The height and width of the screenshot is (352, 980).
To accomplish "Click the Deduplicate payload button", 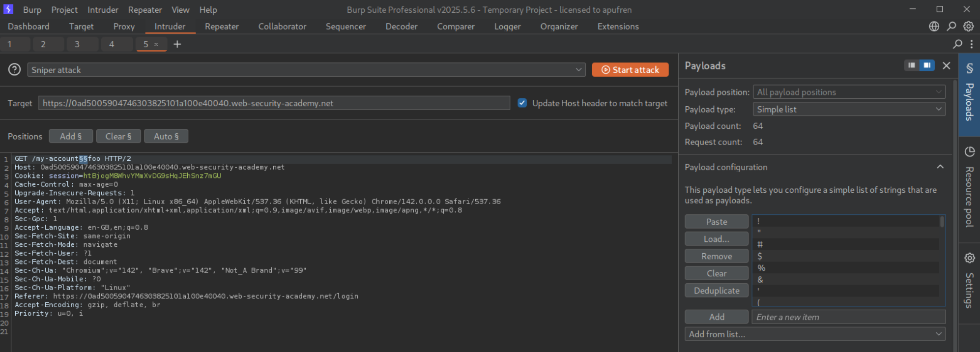I will tap(716, 291).
